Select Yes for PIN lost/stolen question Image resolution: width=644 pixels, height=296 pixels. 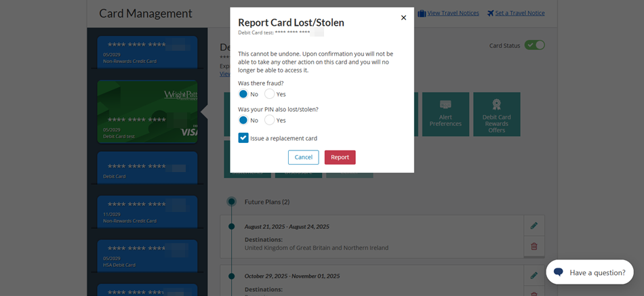click(x=269, y=121)
